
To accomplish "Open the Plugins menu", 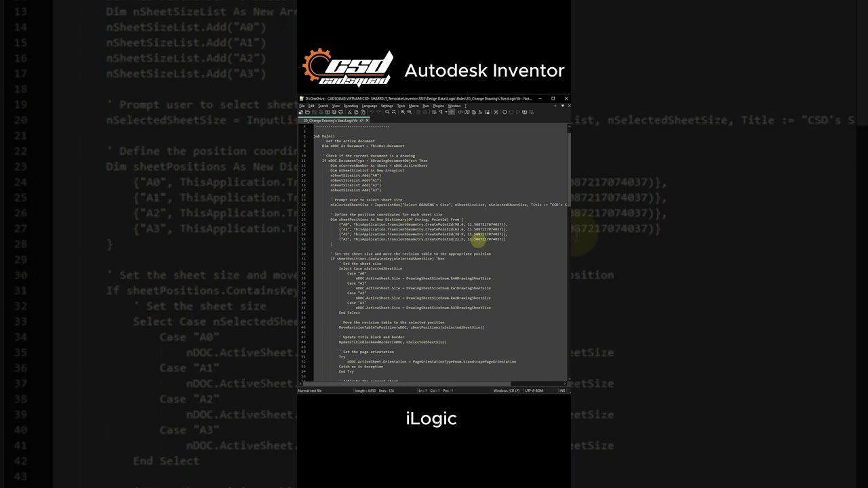I will [438, 106].
